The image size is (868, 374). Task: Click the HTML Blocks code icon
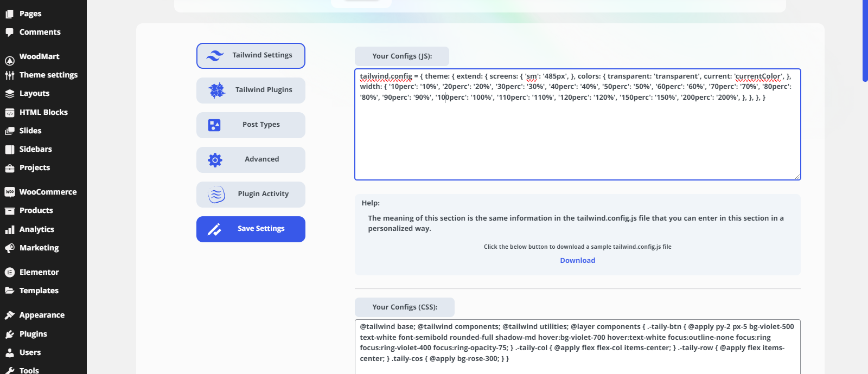pyautogui.click(x=9, y=112)
